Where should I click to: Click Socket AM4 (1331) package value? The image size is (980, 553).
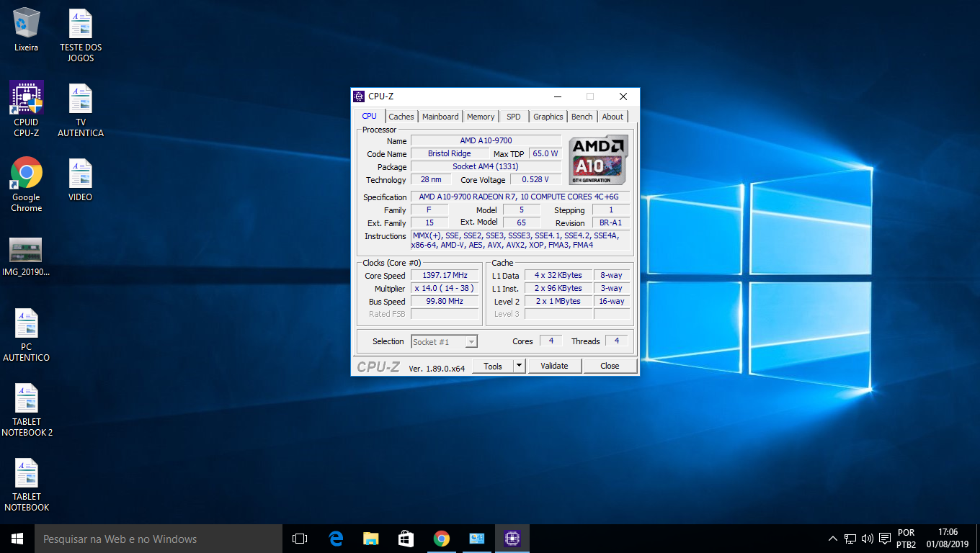tap(486, 166)
